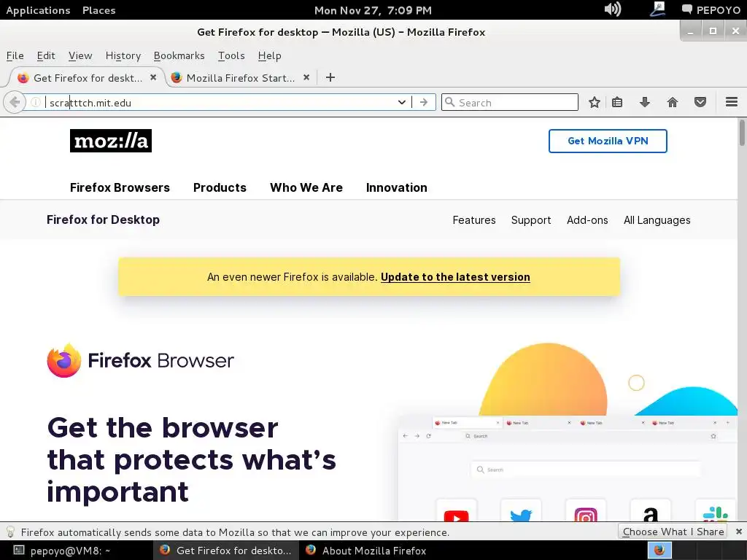Open the Features link
747x560 pixels.
click(x=474, y=220)
